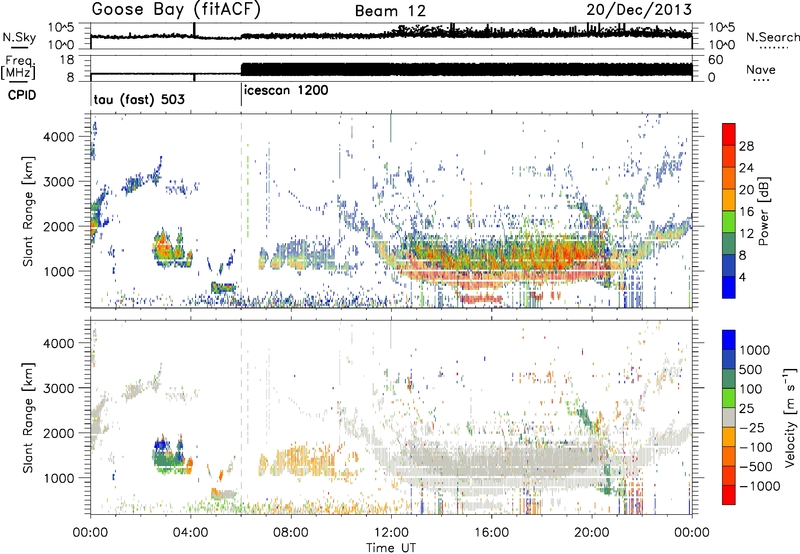Click the '04:00' time tick label
Screen dimensions: 800x554
point(191,533)
